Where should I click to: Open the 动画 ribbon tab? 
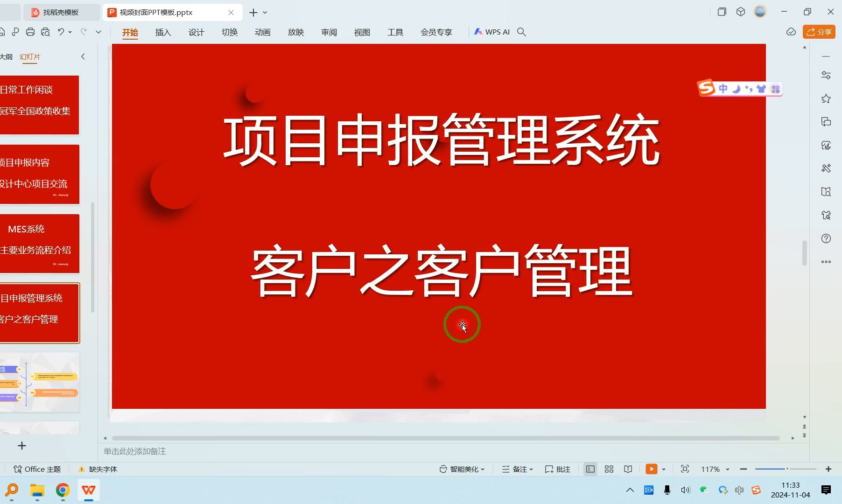pos(263,32)
